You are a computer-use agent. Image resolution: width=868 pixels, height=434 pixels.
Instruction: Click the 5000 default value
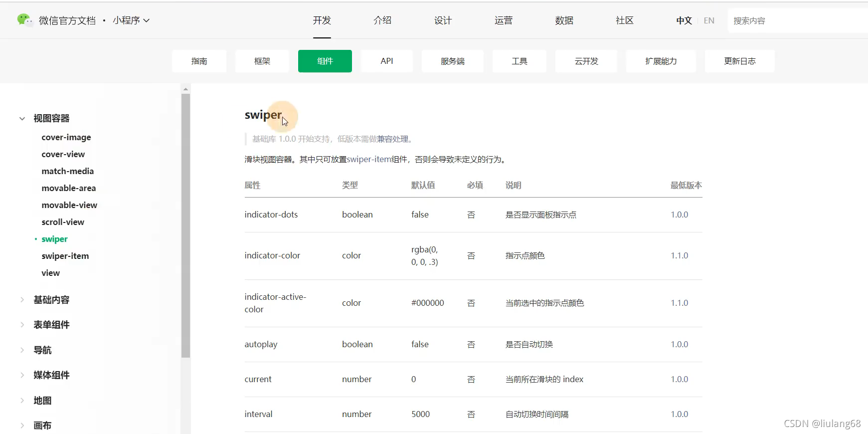coord(420,414)
